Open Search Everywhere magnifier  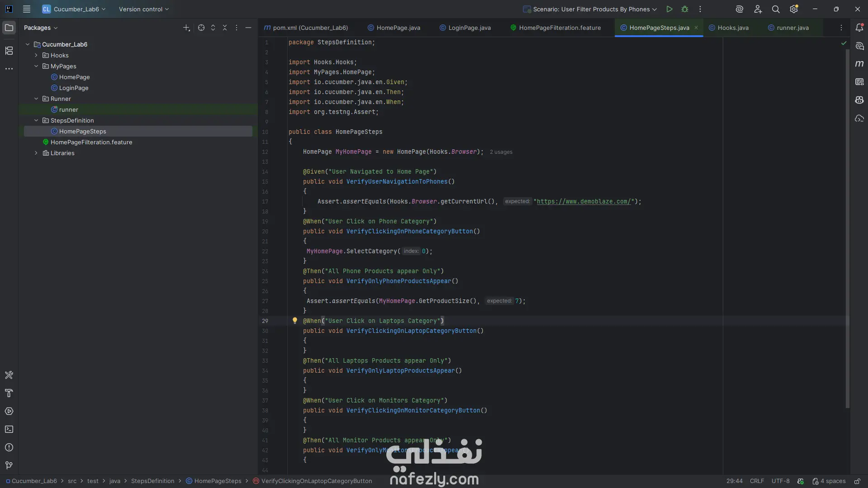click(776, 9)
